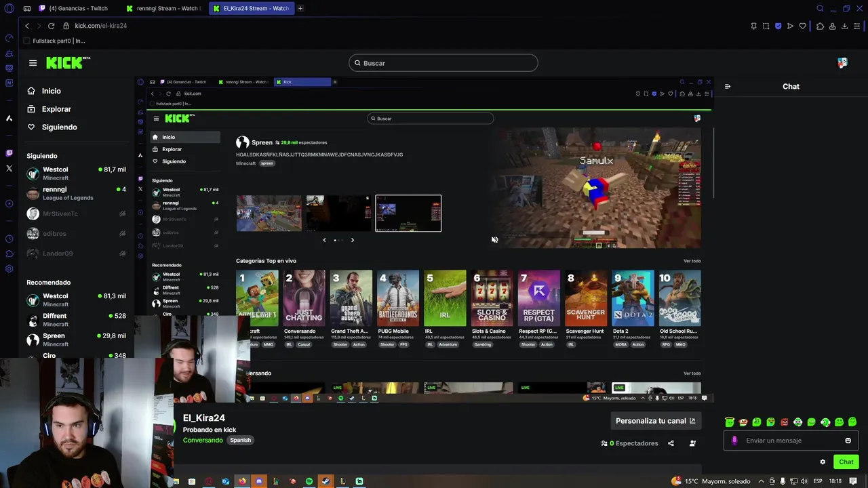Switch to the rennngi Stream tab

click(x=165, y=8)
